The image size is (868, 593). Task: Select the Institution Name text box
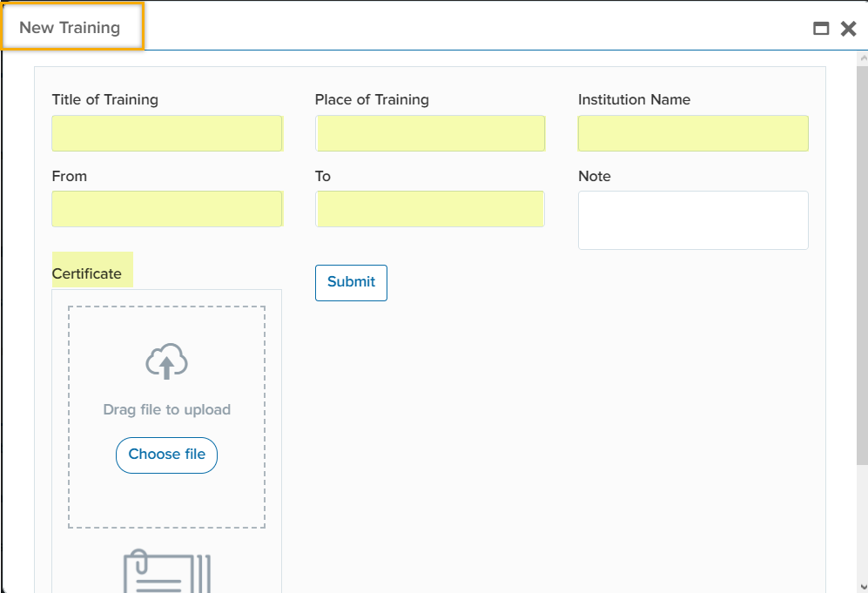[693, 133]
